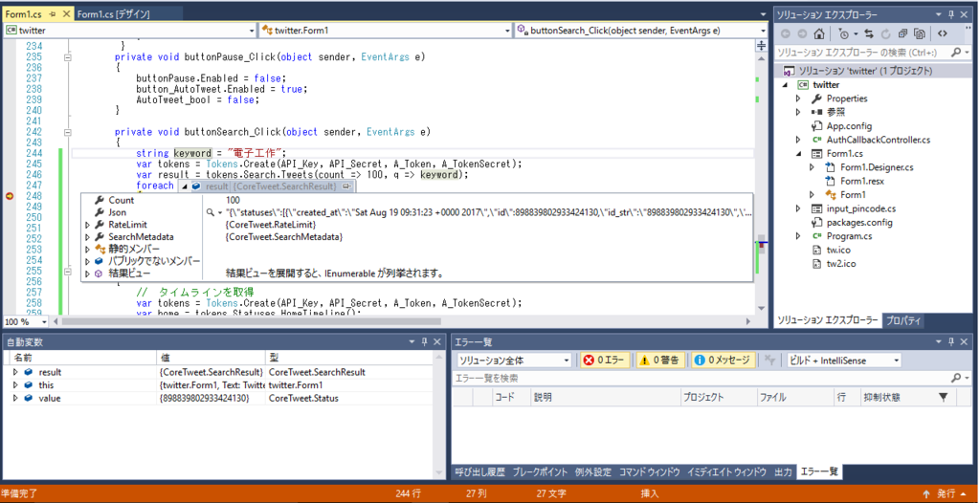
Task: Toggle the 0 警告 filter button
Action: (661, 360)
